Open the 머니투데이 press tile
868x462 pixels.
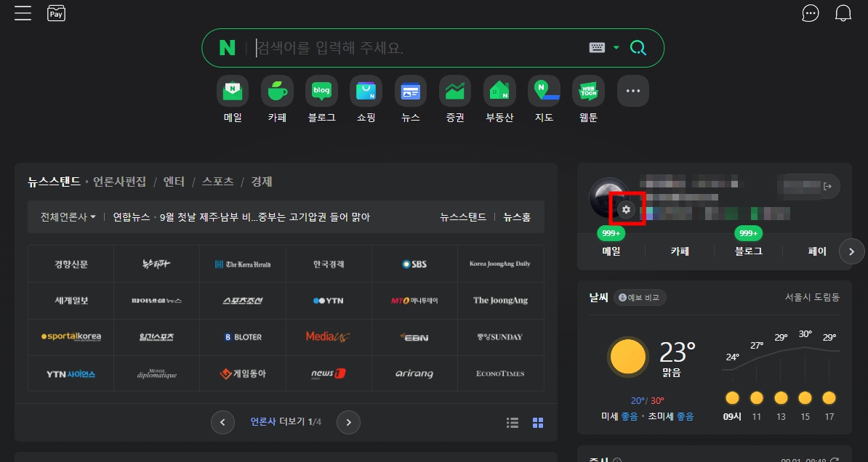414,301
